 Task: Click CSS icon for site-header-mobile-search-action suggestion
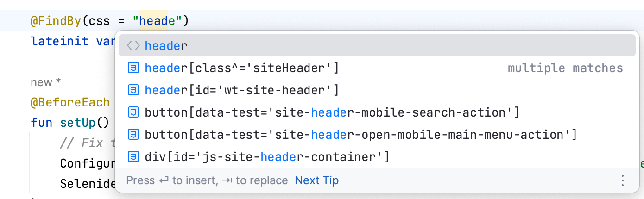coord(133,112)
